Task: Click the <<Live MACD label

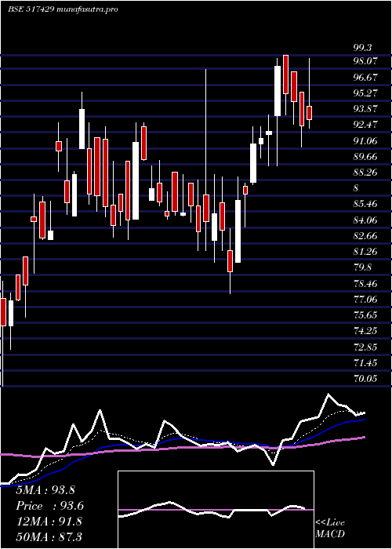Action: coord(330,529)
